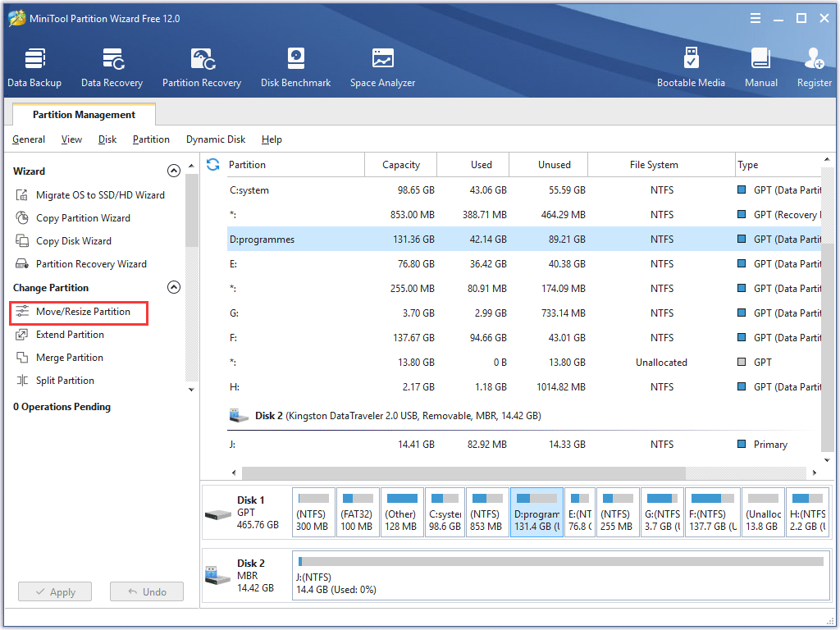Click the Apply button

click(x=54, y=591)
